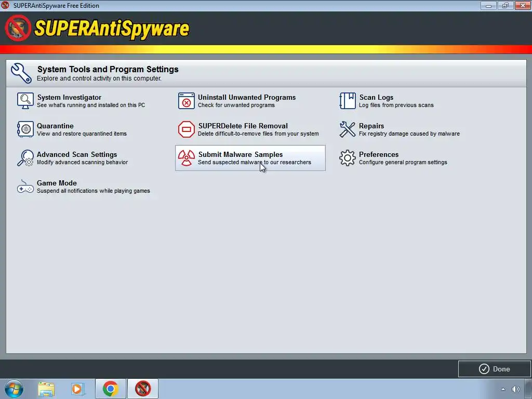The image size is (532, 399).
Task: Click the volume speaker tray icon
Action: pos(516,389)
